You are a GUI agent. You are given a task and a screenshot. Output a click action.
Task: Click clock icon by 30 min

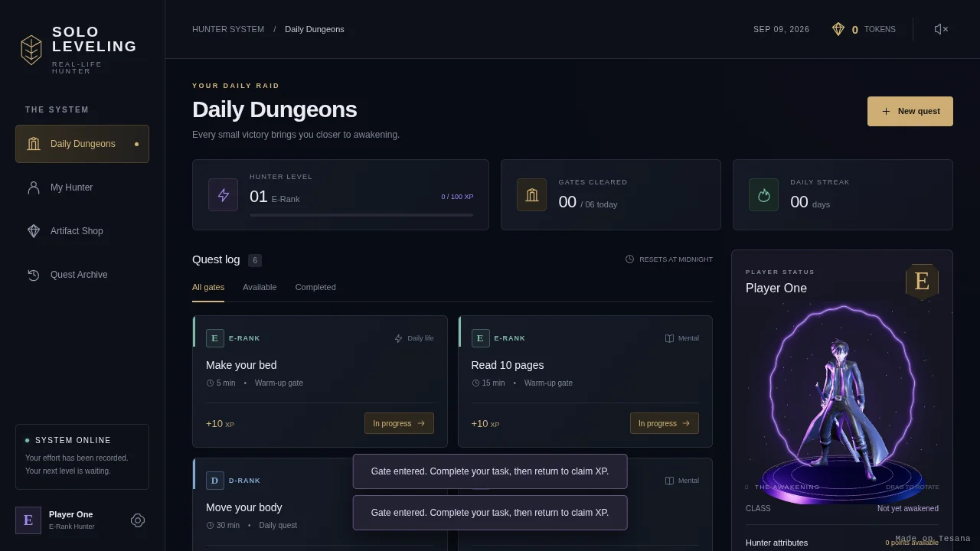[210, 525]
